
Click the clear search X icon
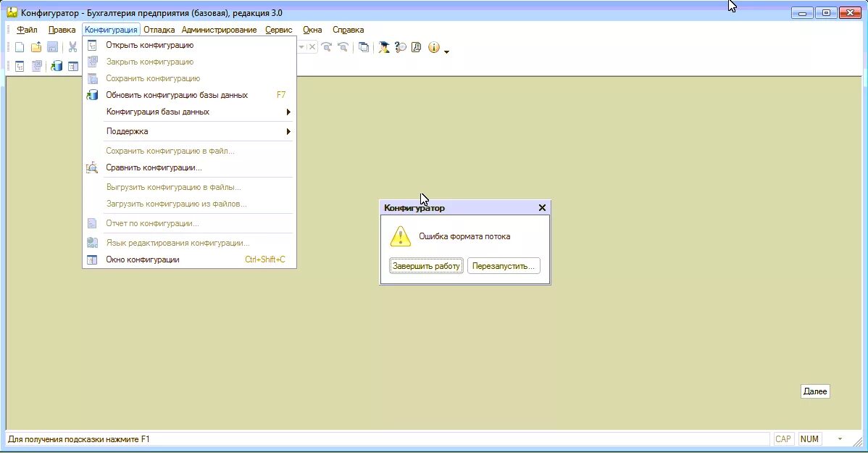[x=312, y=47]
